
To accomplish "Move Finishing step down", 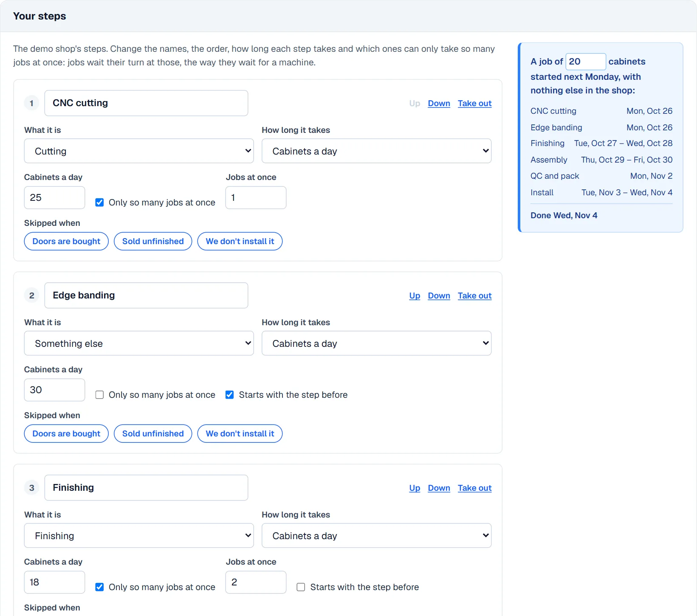I will click(439, 488).
